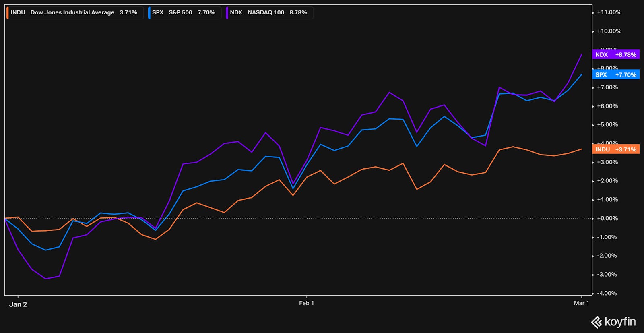Click the -4.00% axis label
644x333 pixels.
(x=607, y=293)
